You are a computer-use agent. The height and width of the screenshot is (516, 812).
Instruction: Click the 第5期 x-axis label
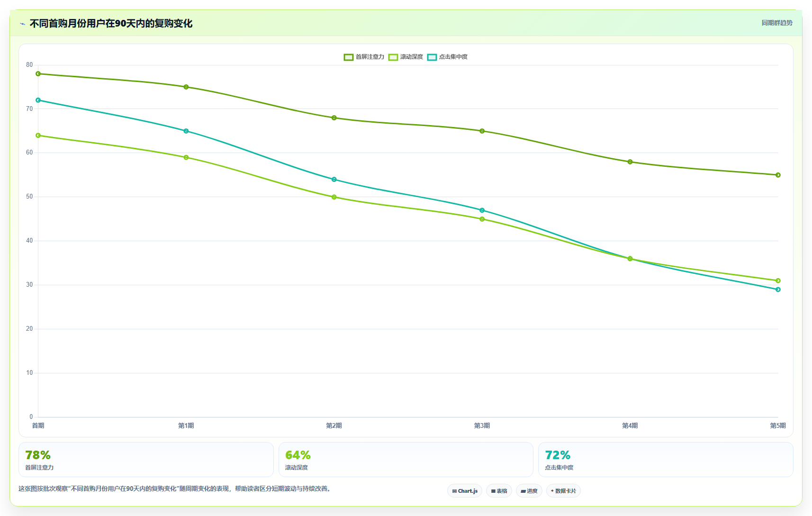(778, 426)
